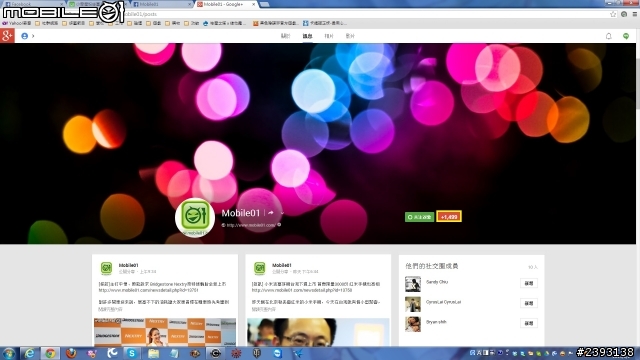Click Mobile01 avatar on first post

[x=106, y=268]
